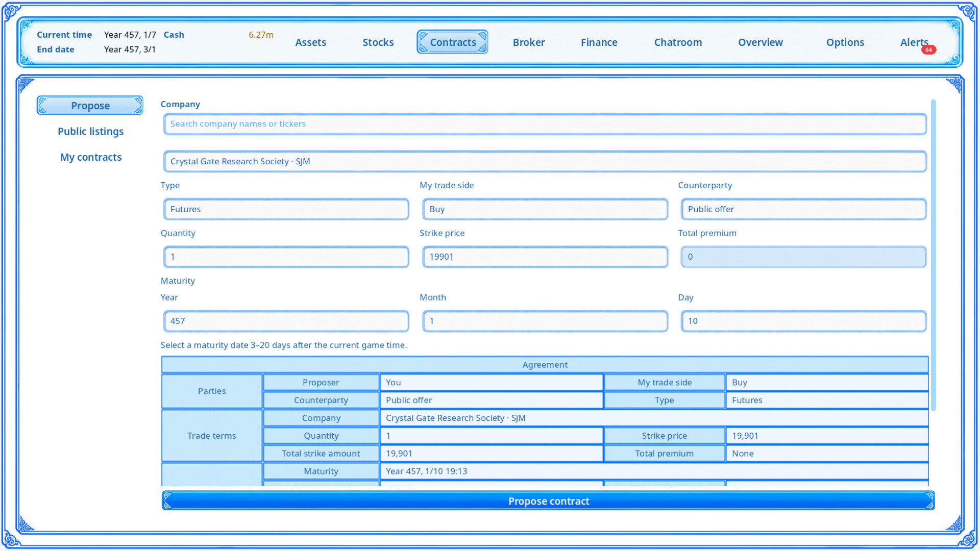Screen dimensions: 980x551
Task: Open the Assets tab
Action: pyautogui.click(x=310, y=42)
